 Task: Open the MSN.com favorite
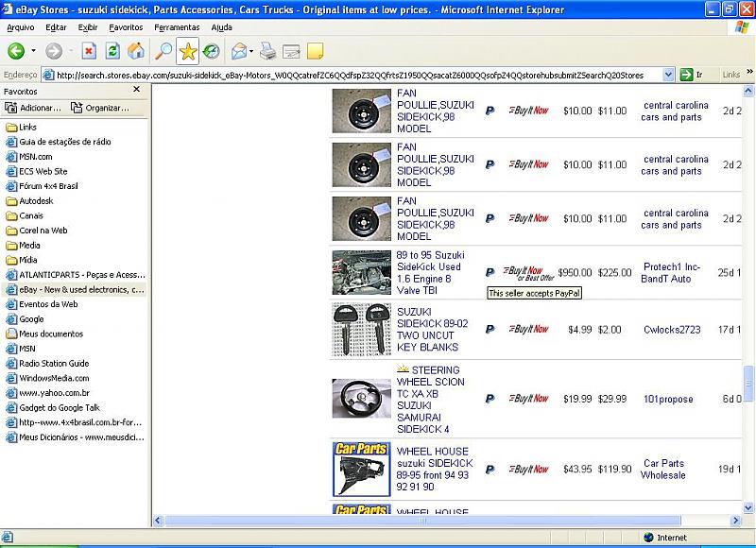(29, 157)
